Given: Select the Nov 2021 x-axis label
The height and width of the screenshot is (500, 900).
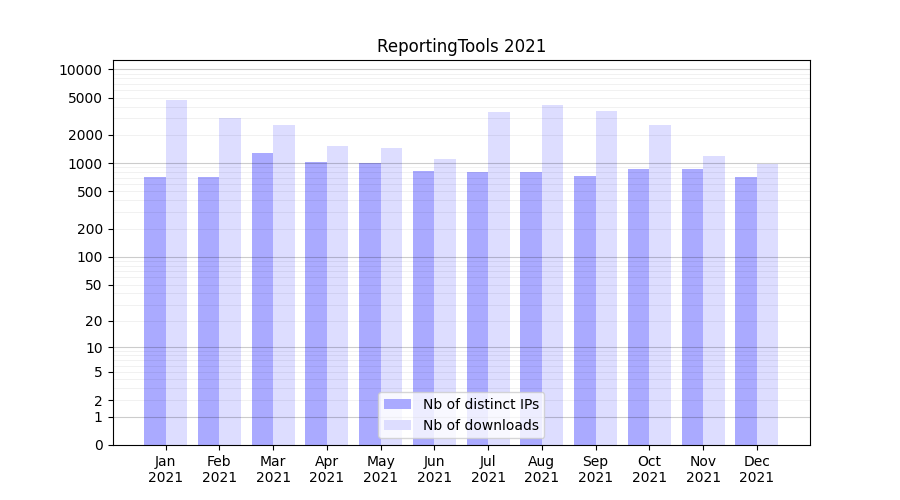Looking at the screenshot, I should point(703,469).
